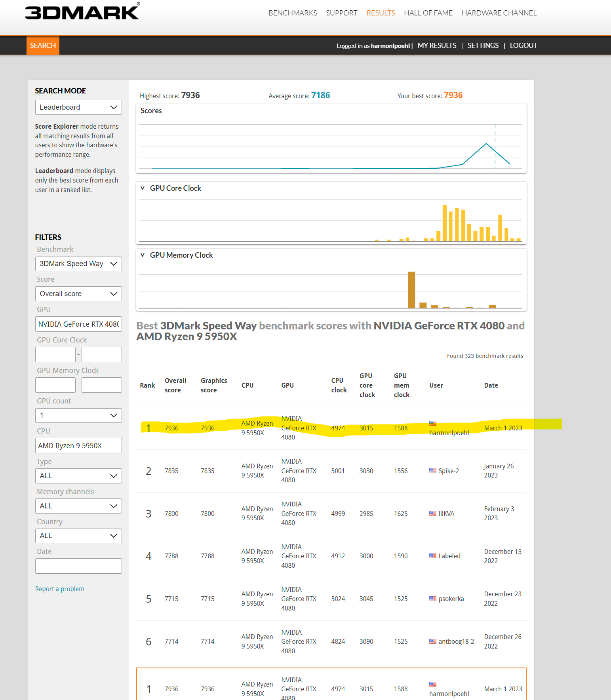Click the 7788 overall score in rank 4 row
Image resolution: width=611 pixels, height=700 pixels.
pyautogui.click(x=171, y=556)
